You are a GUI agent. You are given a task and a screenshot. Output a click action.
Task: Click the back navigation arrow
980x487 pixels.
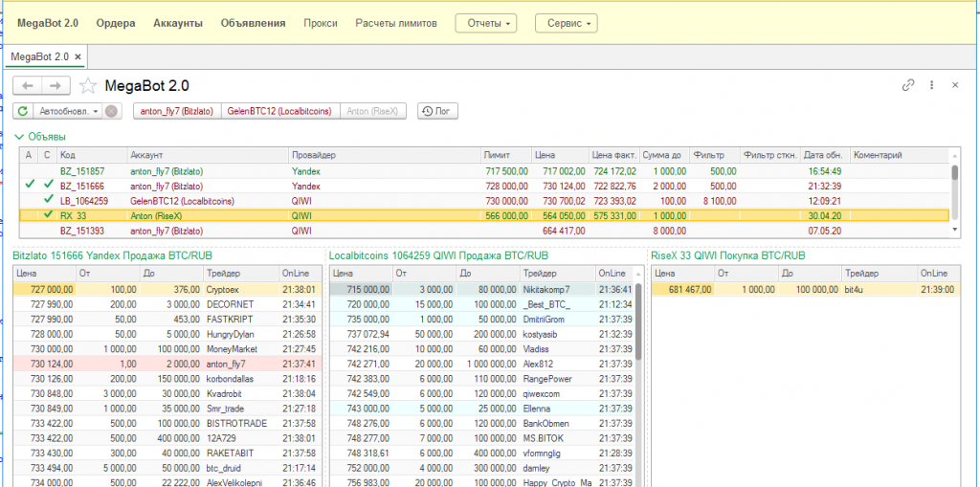[28, 86]
